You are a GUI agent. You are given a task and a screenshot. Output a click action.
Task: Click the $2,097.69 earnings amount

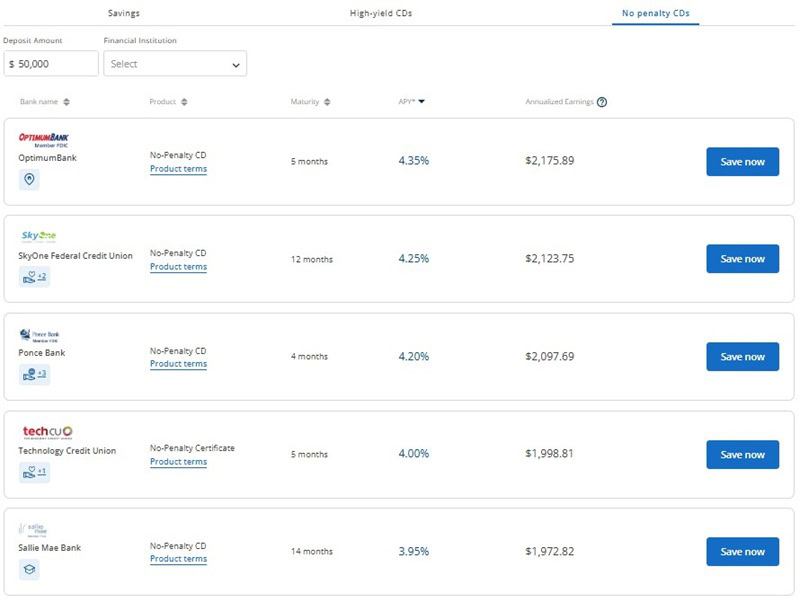[550, 357]
